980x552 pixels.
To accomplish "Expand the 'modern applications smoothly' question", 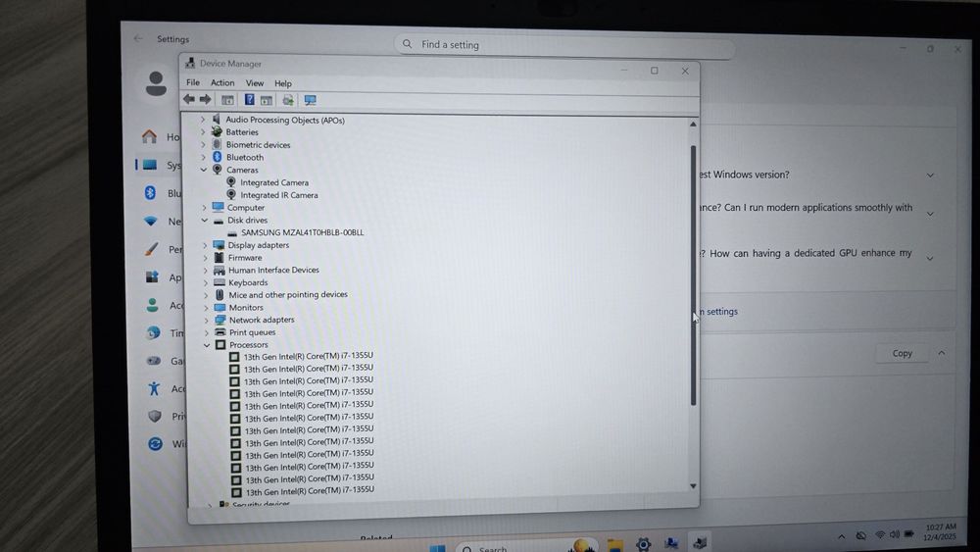I will 929,214.
